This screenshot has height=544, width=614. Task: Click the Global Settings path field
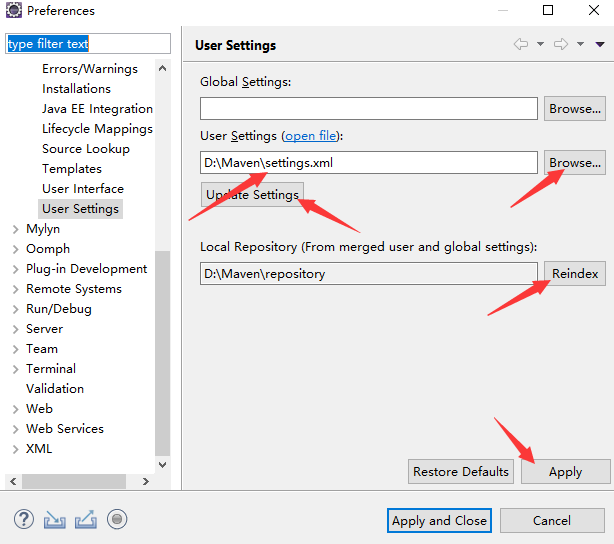coord(368,108)
